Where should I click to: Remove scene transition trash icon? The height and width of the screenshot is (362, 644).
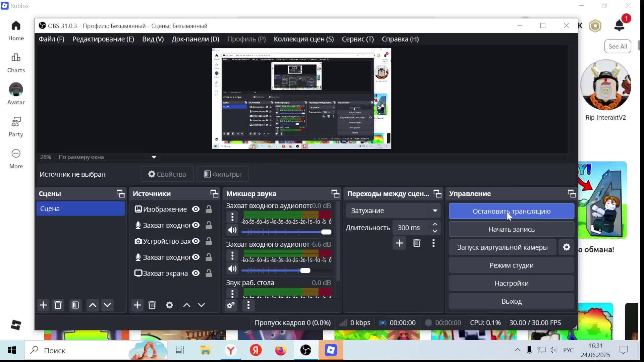click(417, 243)
